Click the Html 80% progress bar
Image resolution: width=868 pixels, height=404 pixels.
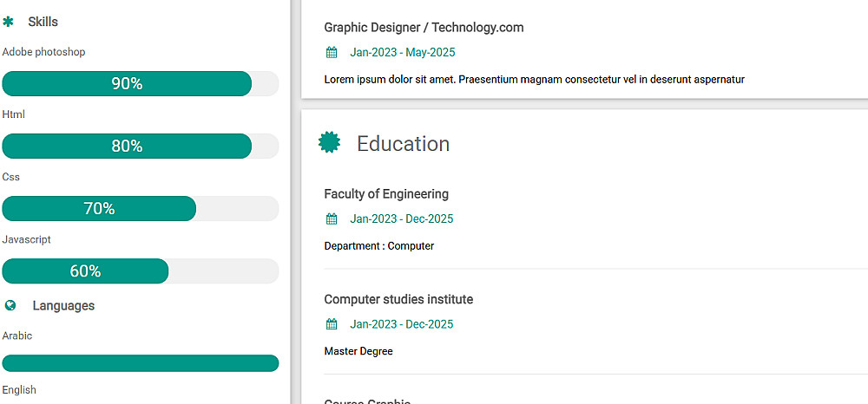(127, 147)
